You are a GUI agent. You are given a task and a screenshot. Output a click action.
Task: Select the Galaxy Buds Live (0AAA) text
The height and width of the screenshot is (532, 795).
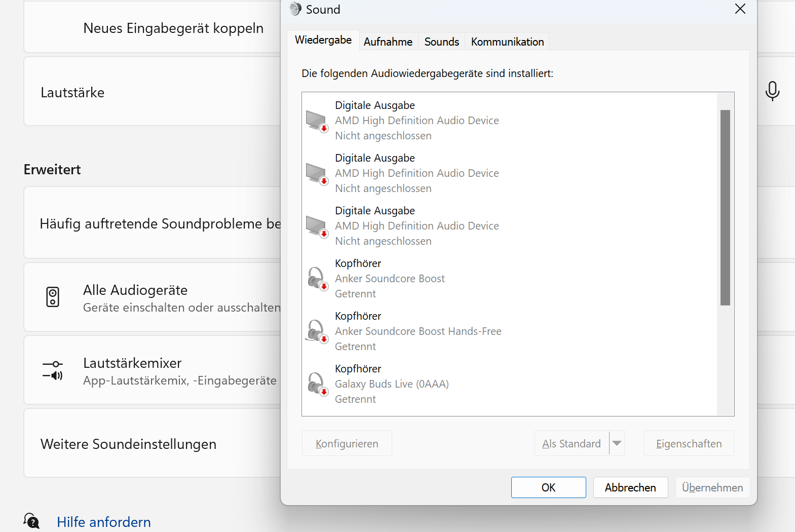[x=392, y=384]
